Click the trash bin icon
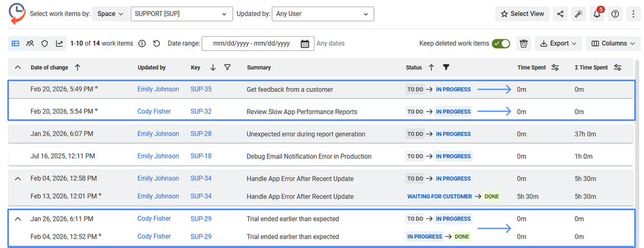The height and width of the screenshot is (248, 644). tap(523, 44)
